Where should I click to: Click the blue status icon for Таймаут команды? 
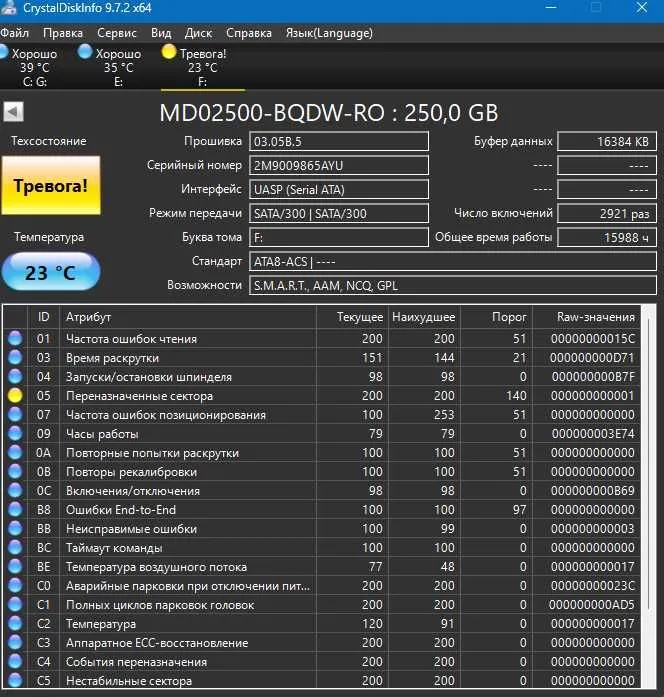(x=15, y=547)
